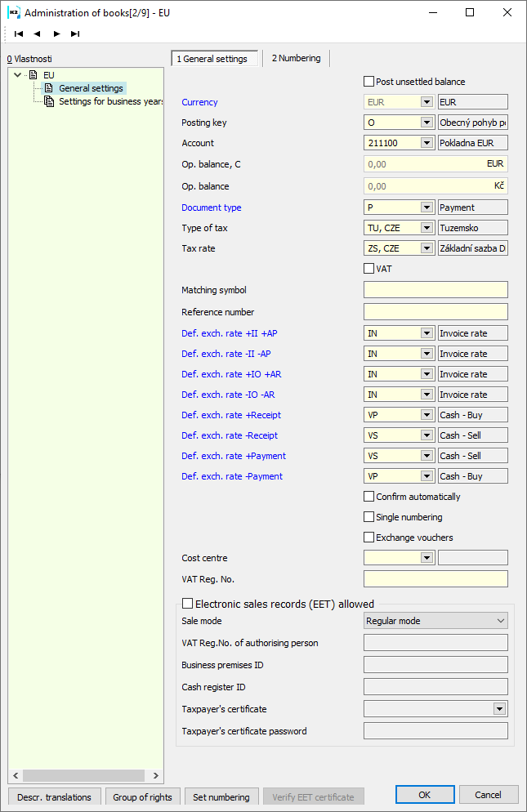The image size is (527, 812).
Task: Click the 0 Vlastnosti panel label
Action: (29, 59)
